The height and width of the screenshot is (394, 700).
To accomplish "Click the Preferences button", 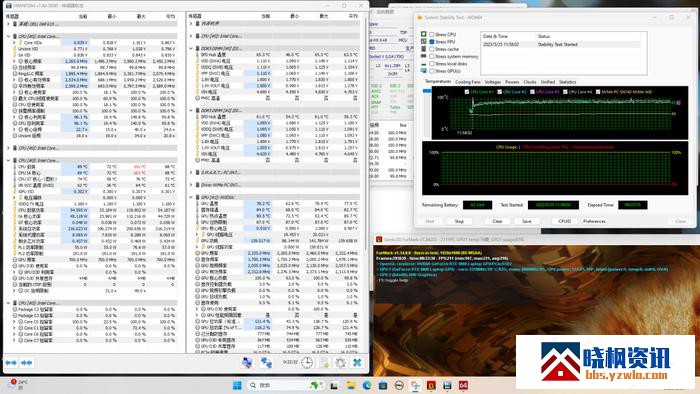I will 594,221.
